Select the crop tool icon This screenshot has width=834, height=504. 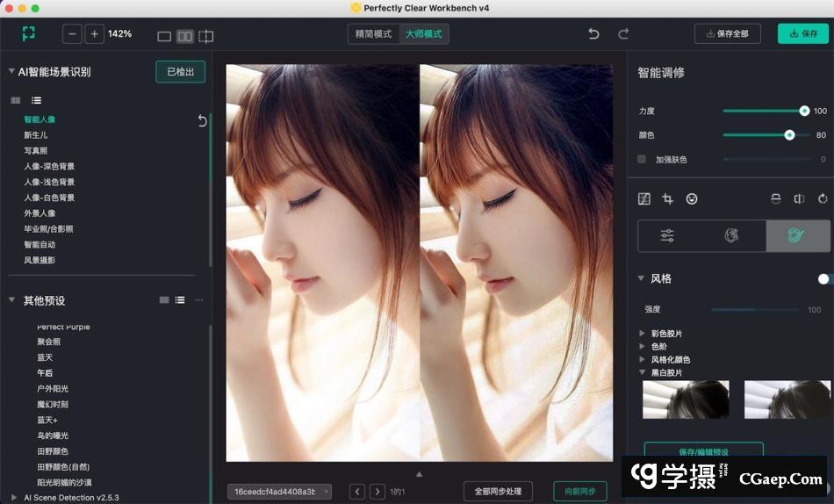(668, 199)
